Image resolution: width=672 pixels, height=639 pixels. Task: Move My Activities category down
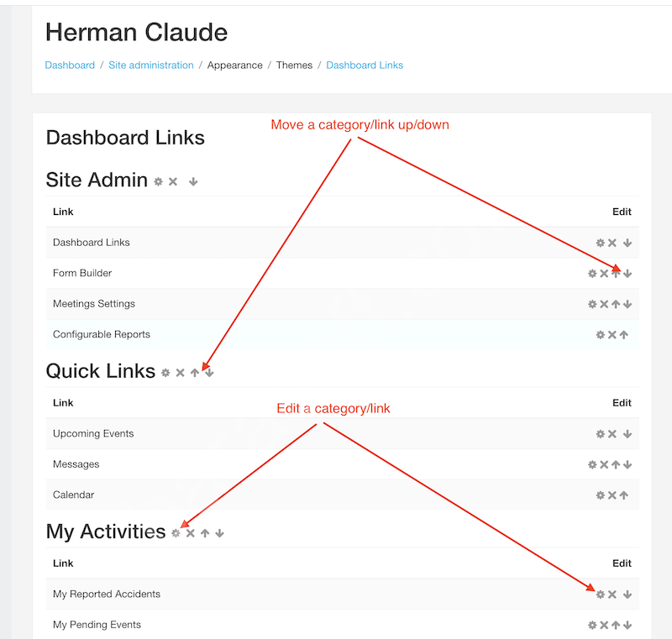pos(219,533)
